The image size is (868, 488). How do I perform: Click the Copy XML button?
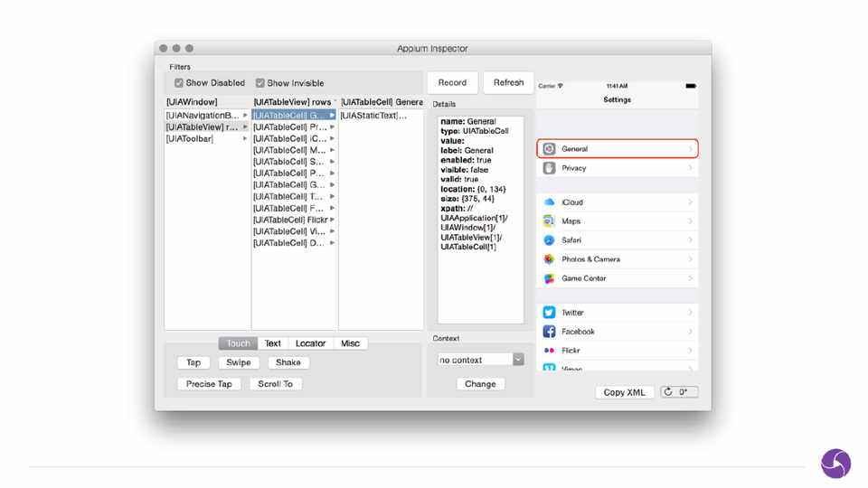click(624, 392)
